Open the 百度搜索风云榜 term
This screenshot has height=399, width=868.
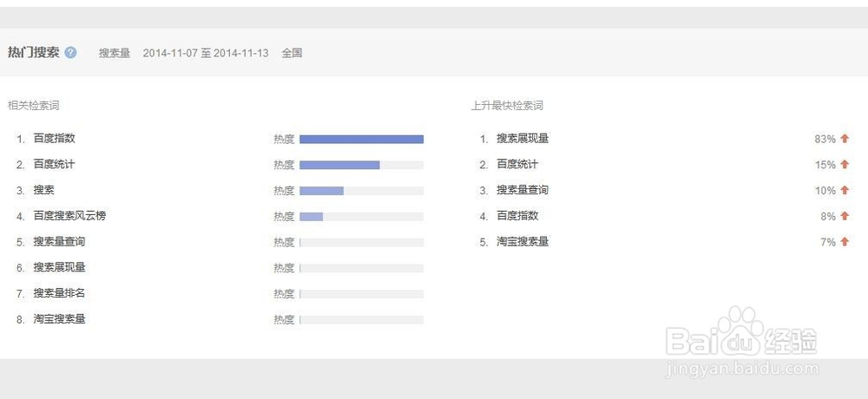coord(69,216)
